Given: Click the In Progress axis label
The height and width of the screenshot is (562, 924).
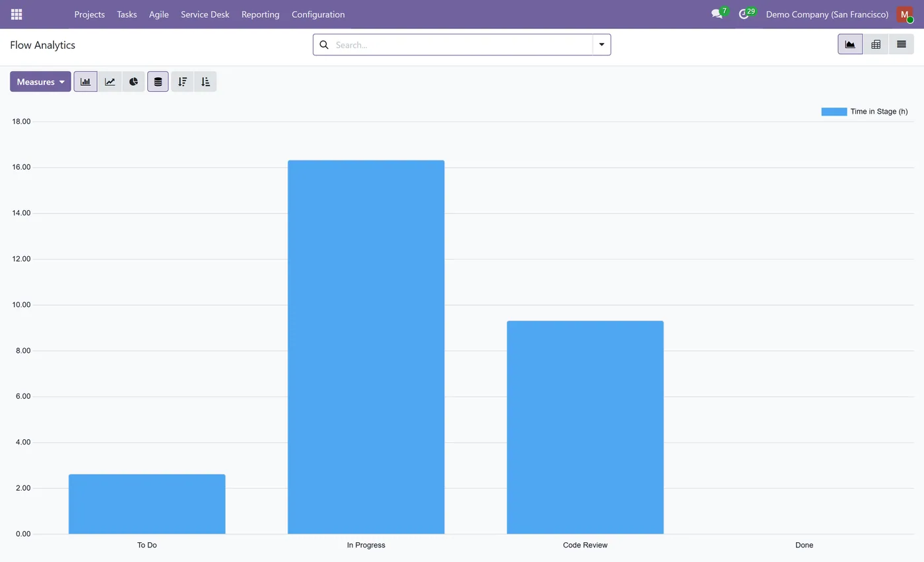Looking at the screenshot, I should (x=366, y=545).
